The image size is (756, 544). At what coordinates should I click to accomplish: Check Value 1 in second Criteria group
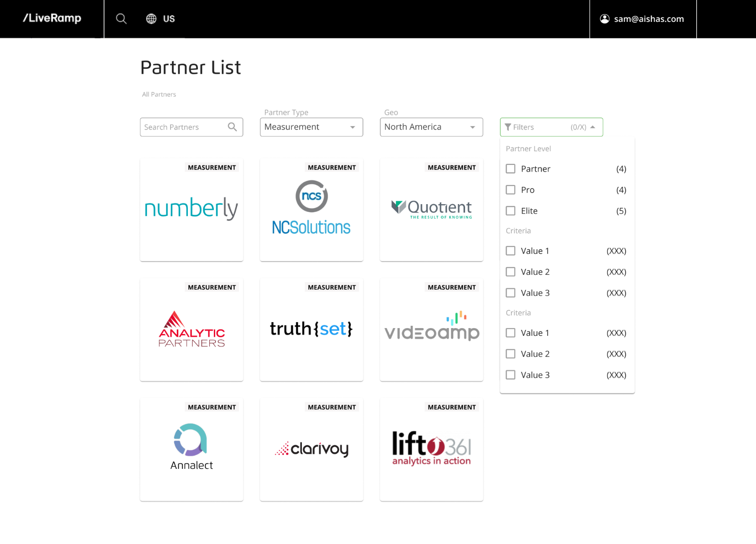(x=511, y=333)
